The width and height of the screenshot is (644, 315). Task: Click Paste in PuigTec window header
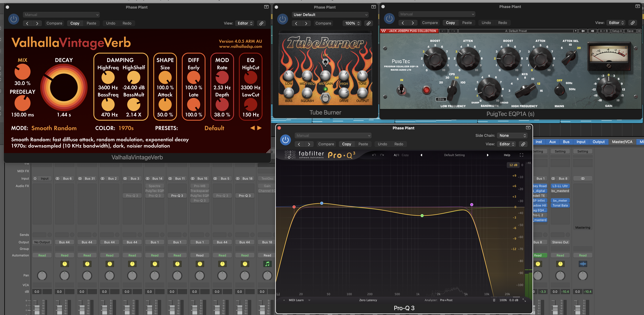pos(467,23)
